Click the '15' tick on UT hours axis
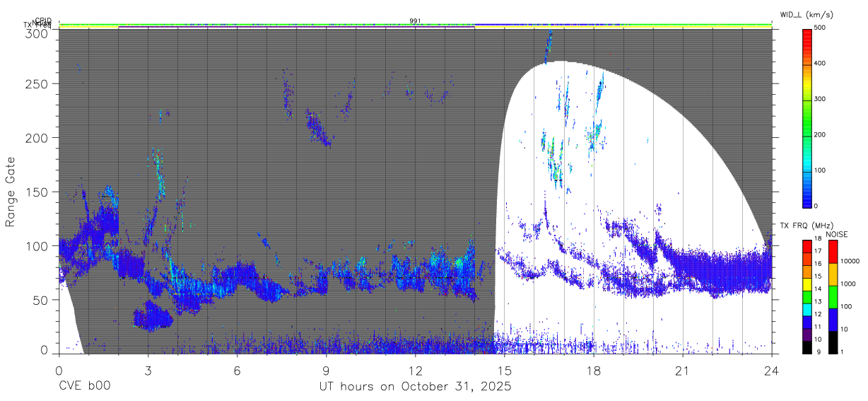 (x=504, y=370)
